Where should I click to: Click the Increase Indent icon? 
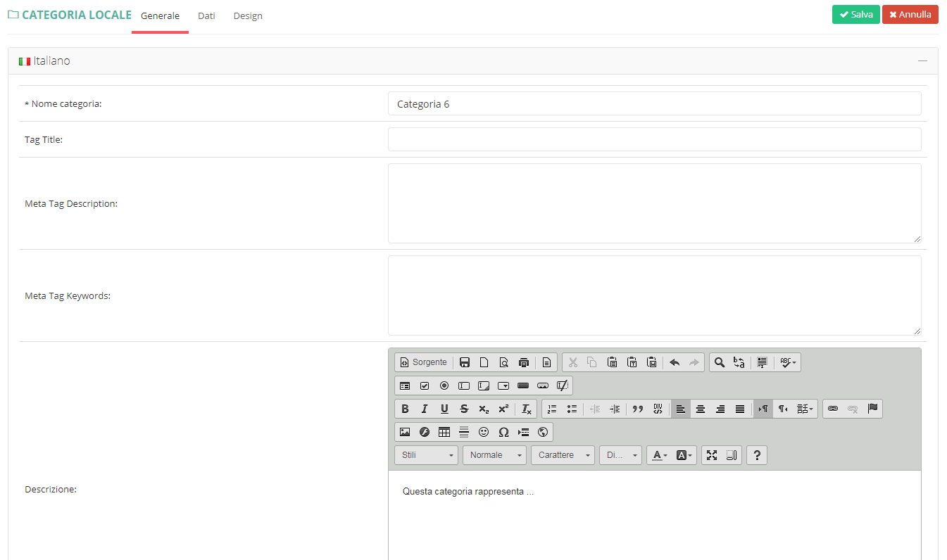[615, 409]
